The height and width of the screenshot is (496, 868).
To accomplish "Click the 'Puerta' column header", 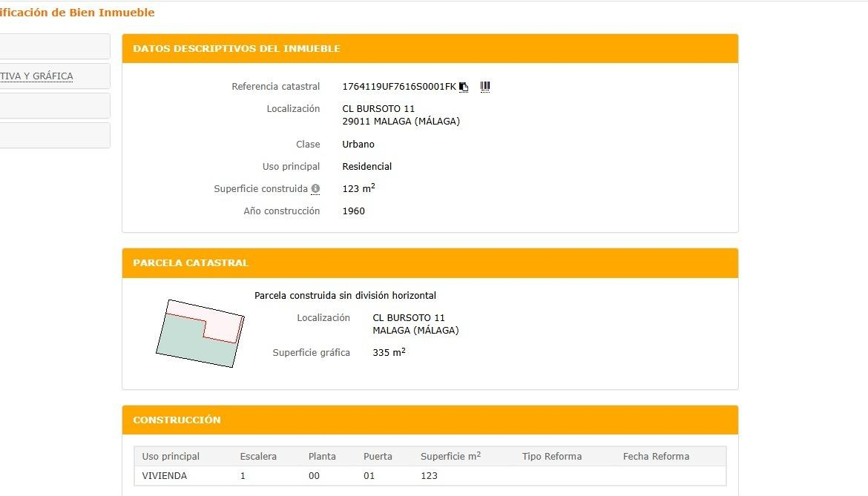I will (x=378, y=457).
